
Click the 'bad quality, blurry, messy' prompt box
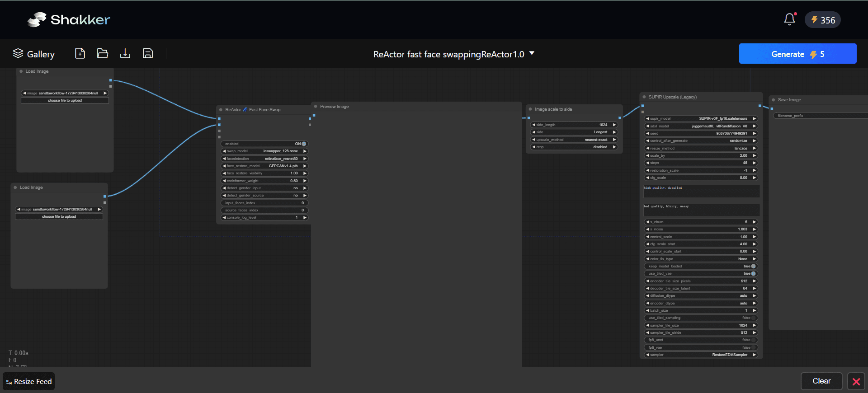point(701,210)
